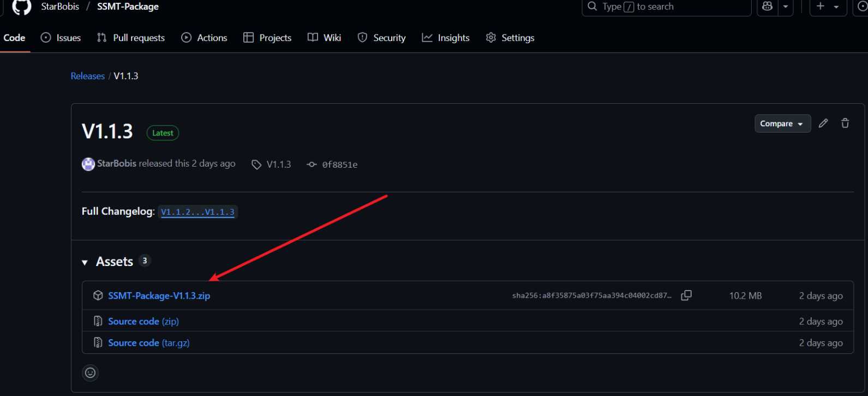Edit release with the pencil icon
868x396 pixels.
pos(823,123)
